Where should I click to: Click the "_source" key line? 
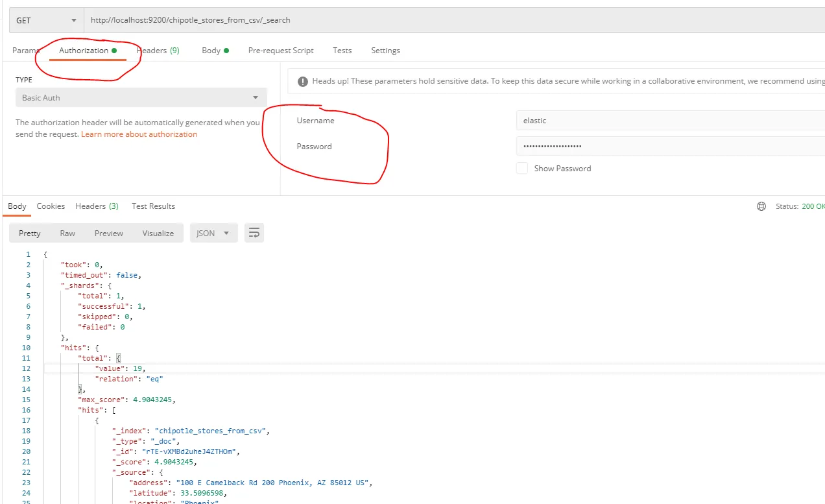(x=137, y=472)
